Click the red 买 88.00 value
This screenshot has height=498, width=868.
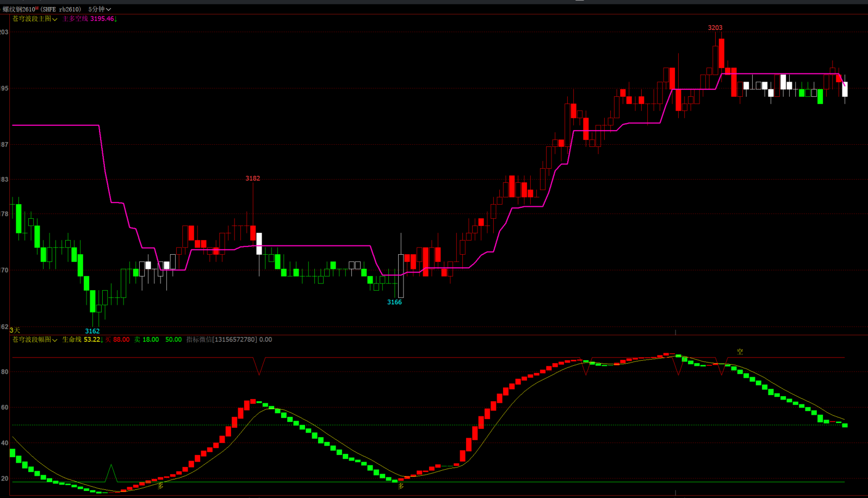pyautogui.click(x=117, y=340)
